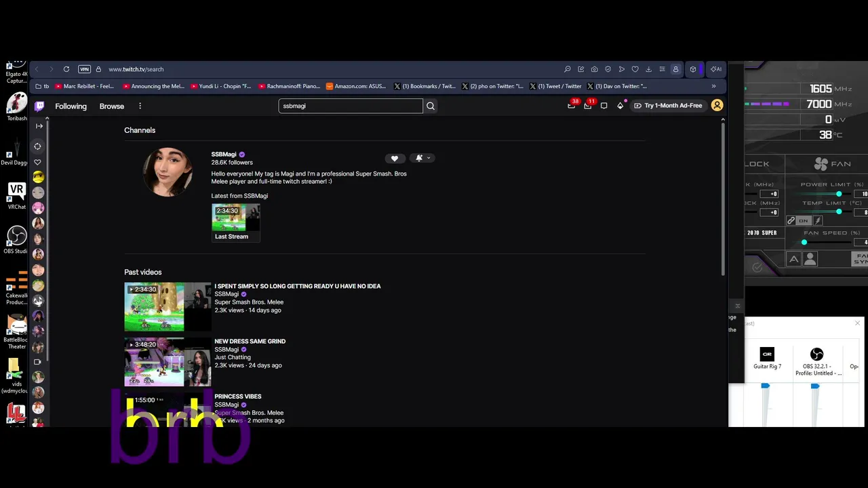The width and height of the screenshot is (868, 488).
Task: Click the browser heart bookmark icon
Action: coord(635,69)
